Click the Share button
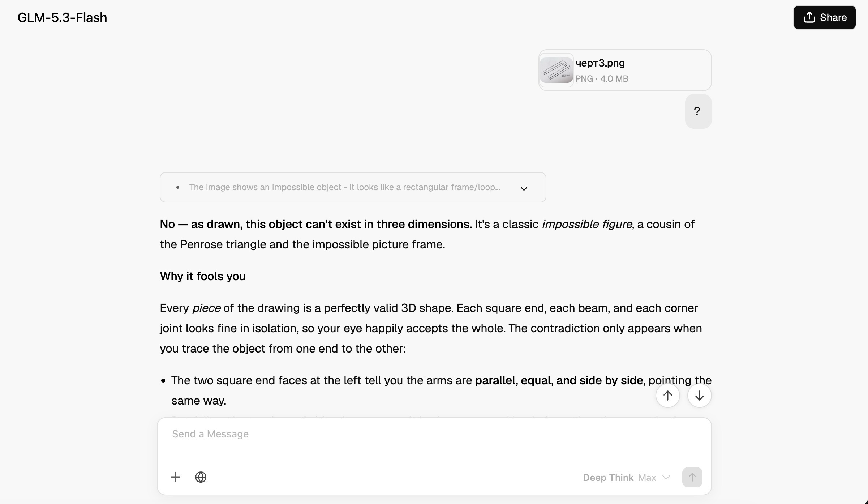 (x=824, y=17)
